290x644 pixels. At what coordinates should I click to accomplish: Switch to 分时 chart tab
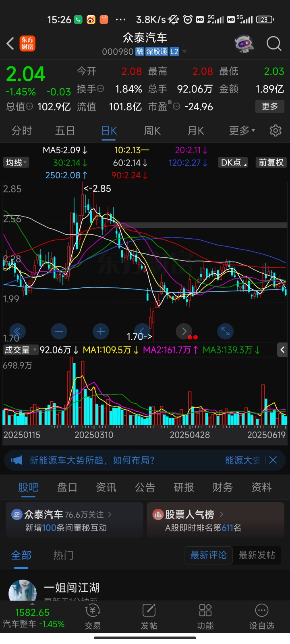(x=22, y=131)
